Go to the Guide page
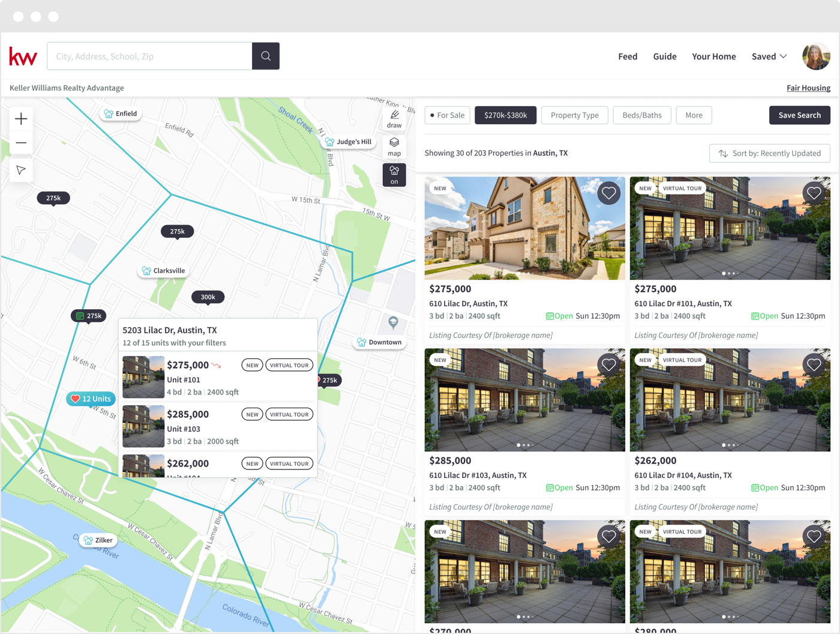The height and width of the screenshot is (634, 840). [x=665, y=56]
